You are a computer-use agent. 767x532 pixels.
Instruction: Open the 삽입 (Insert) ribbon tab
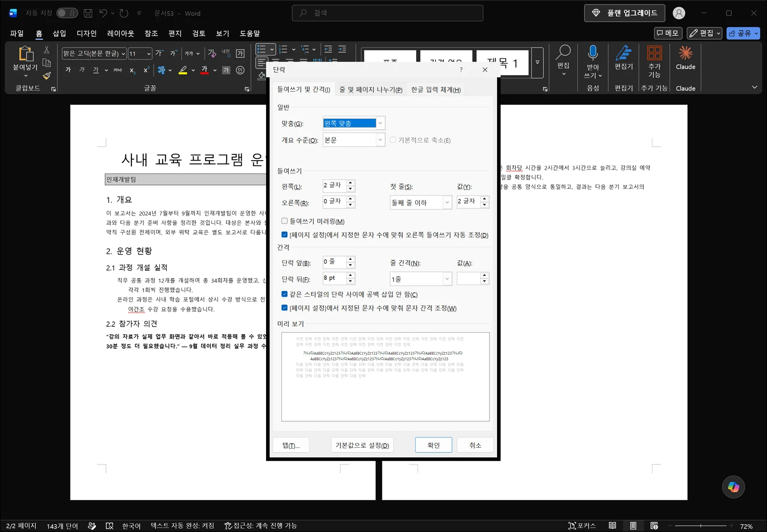(59, 33)
